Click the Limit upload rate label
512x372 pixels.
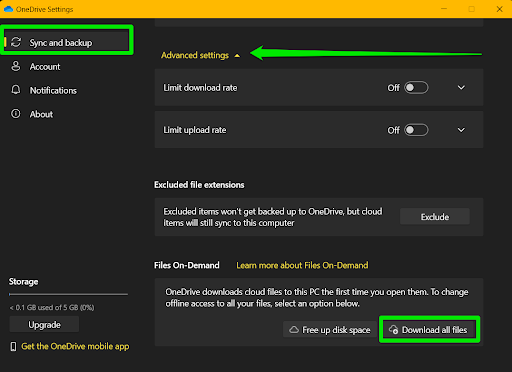coord(195,130)
